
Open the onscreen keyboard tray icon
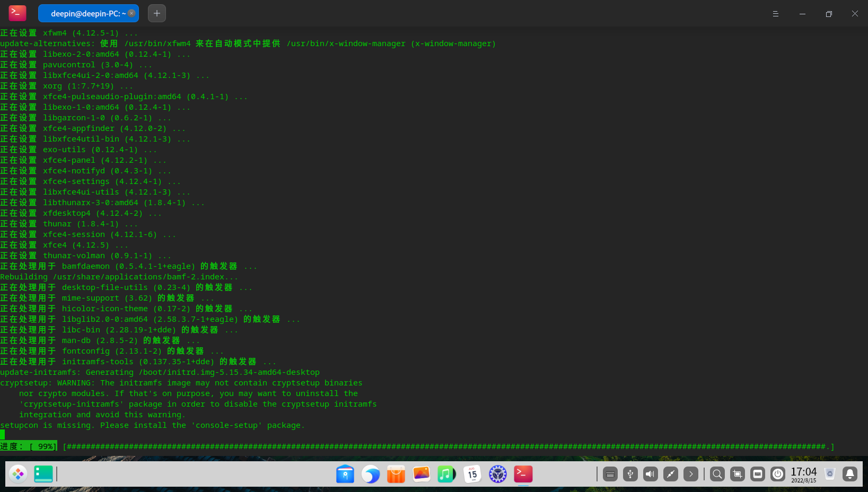click(610, 474)
